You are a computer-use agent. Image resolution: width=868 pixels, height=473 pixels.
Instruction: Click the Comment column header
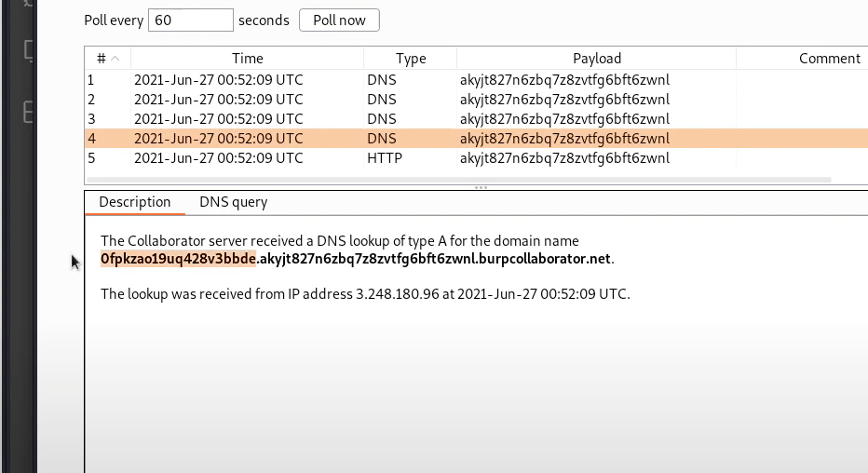829,59
